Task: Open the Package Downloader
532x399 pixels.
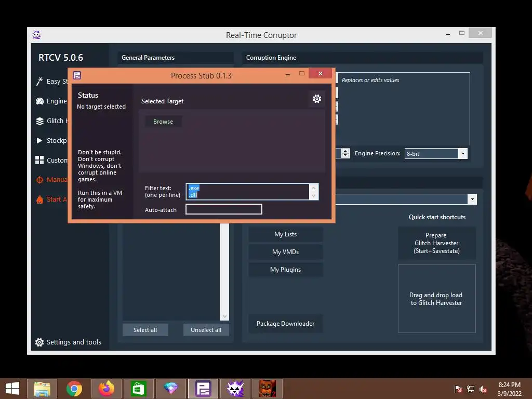Action: tap(285, 323)
